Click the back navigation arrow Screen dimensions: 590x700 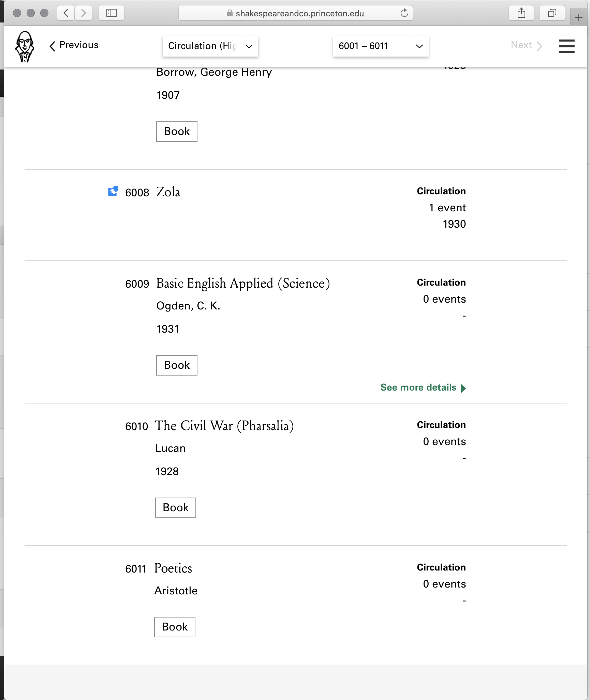(65, 13)
